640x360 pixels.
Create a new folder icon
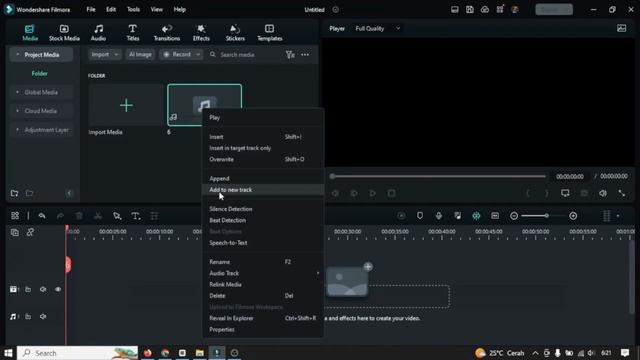[14, 193]
